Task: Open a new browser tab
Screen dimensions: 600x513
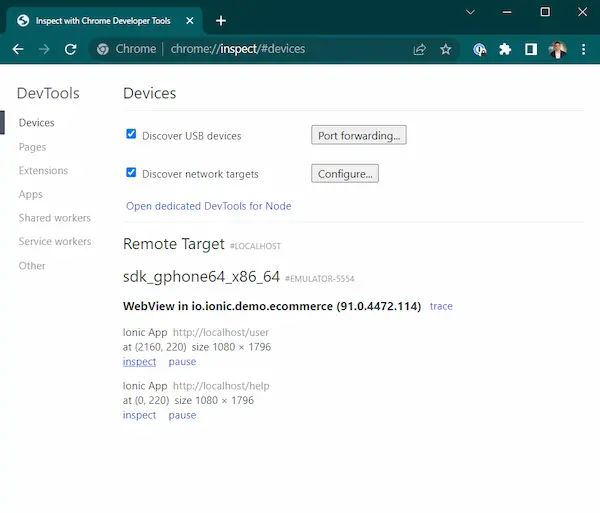Action: click(221, 20)
